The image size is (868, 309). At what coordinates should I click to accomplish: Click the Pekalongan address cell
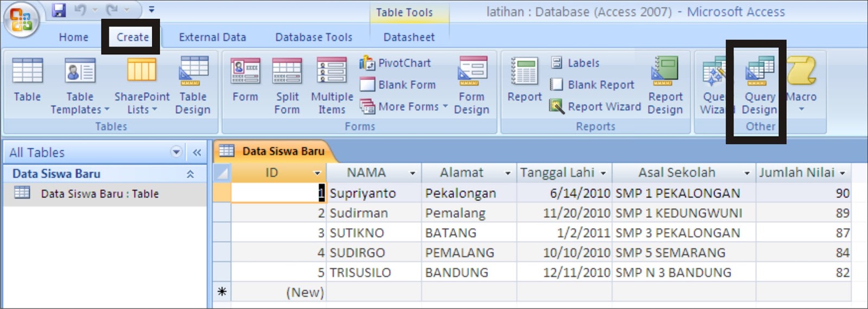(469, 193)
